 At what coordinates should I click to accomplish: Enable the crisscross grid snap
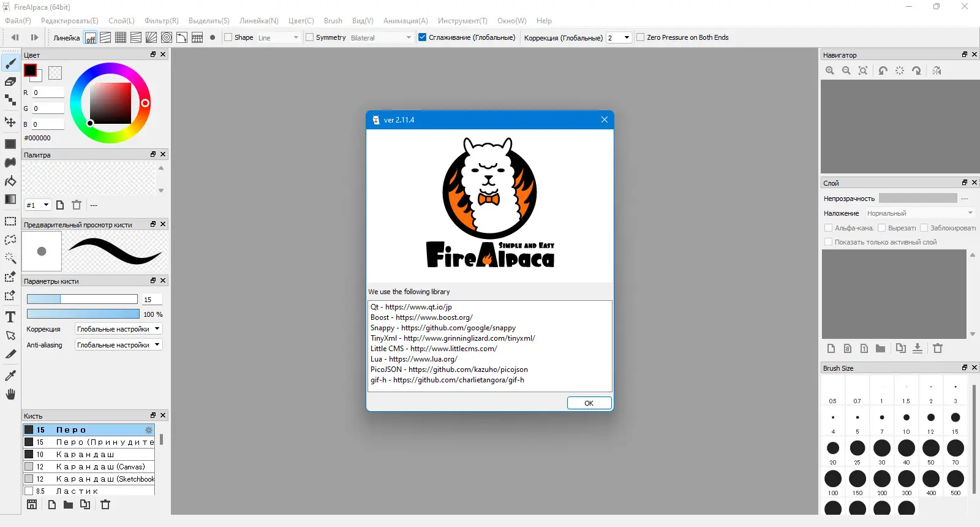click(121, 38)
